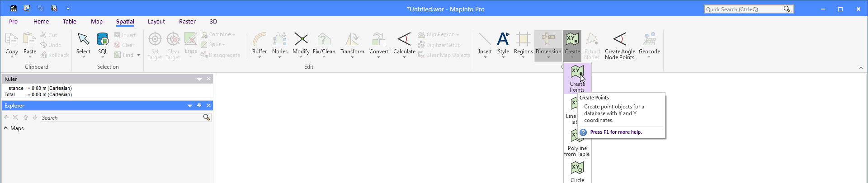Viewport: 868px width, 183px height.
Task: Switch to the Home tab
Action: coord(41,22)
